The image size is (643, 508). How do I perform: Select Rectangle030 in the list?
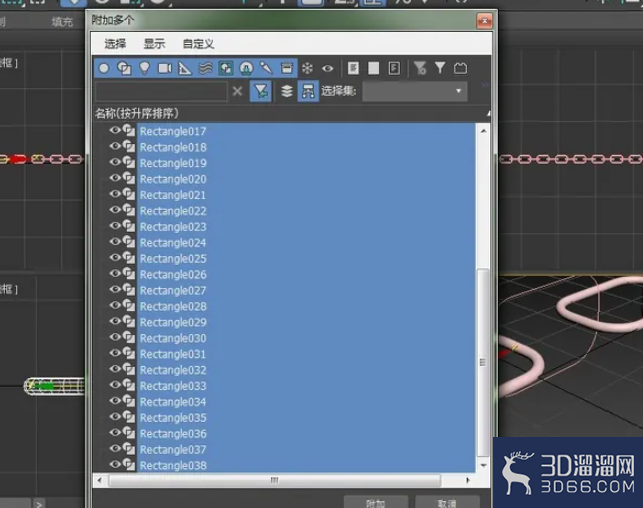click(x=173, y=338)
